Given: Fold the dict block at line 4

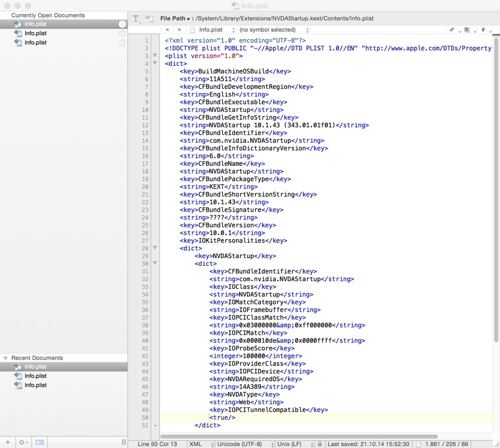Looking at the screenshot, I should (x=155, y=63).
